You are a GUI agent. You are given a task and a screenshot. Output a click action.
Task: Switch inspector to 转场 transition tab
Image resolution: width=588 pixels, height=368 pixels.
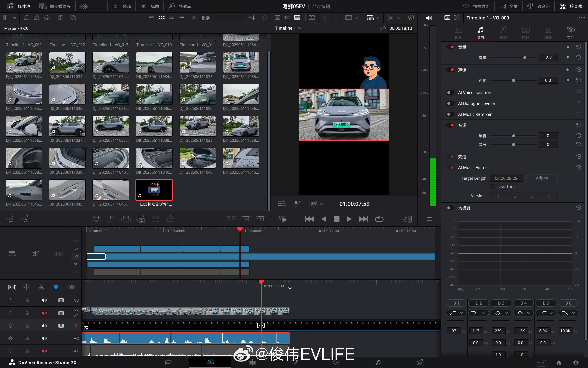(x=525, y=33)
